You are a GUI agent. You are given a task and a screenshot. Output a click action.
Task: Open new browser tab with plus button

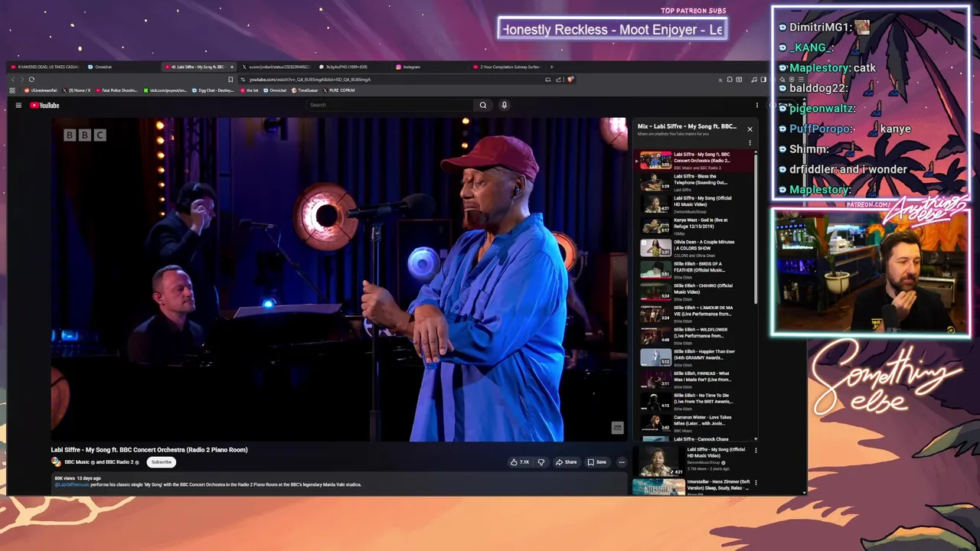[x=551, y=67]
